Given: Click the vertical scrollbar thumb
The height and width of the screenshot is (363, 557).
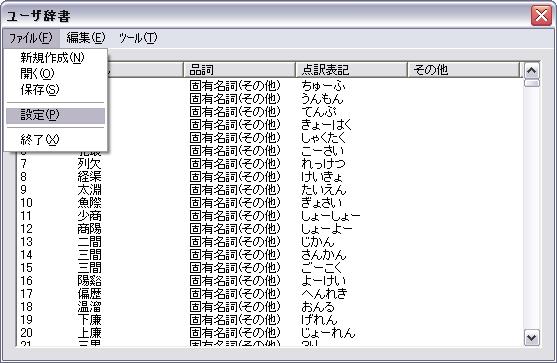Looking at the screenshot, I should (531, 83).
